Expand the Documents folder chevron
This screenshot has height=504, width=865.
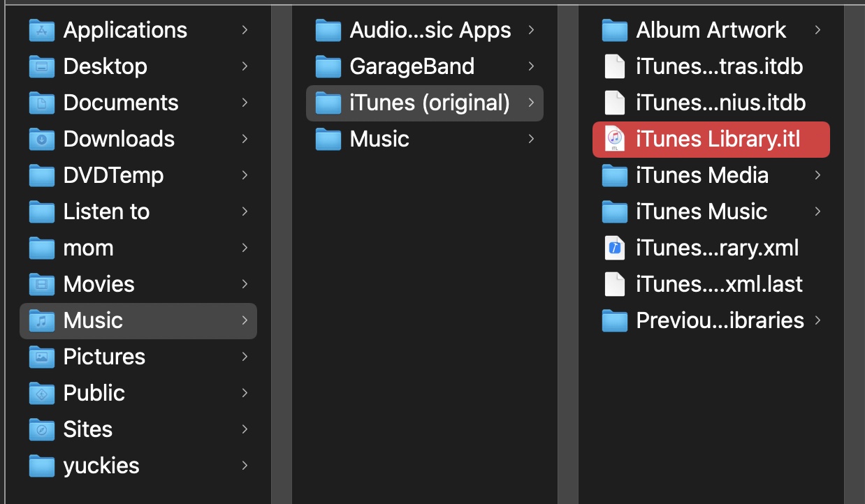coord(245,103)
